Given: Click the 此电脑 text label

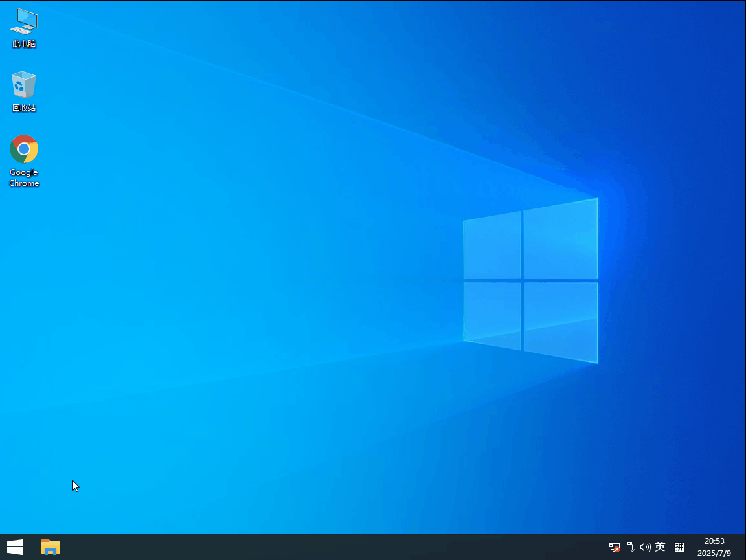Looking at the screenshot, I should click(x=24, y=44).
